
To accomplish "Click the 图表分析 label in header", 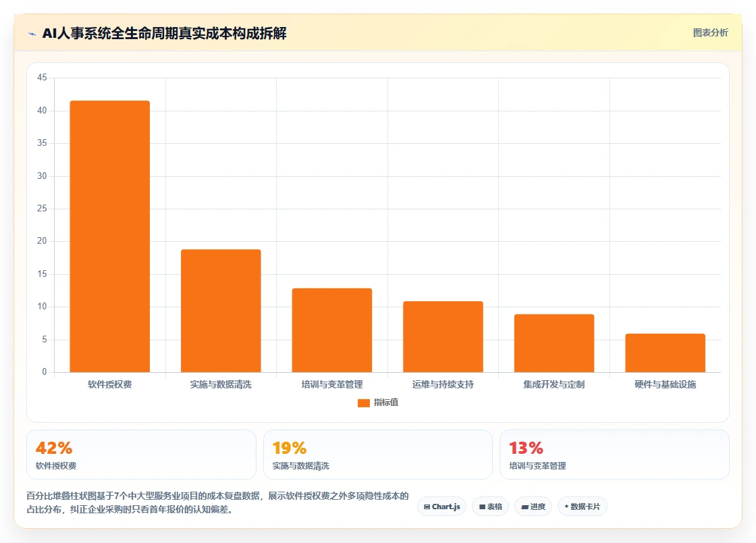I will coord(710,33).
